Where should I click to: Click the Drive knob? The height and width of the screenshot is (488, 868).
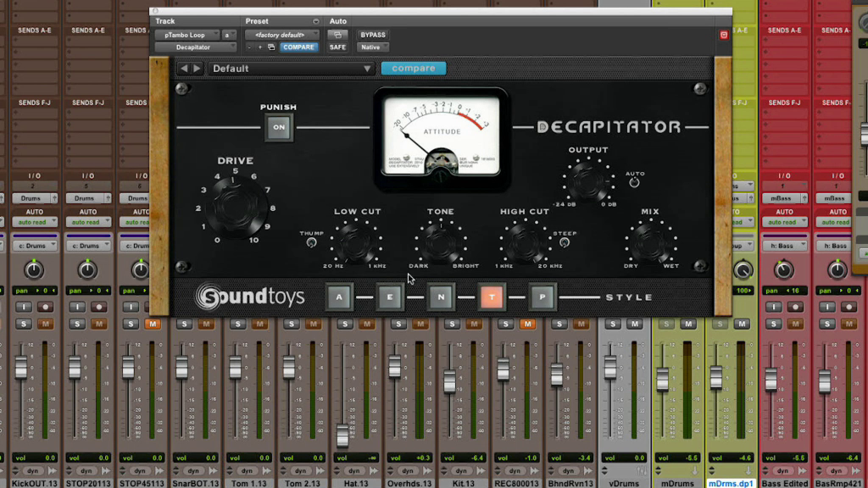(x=236, y=207)
